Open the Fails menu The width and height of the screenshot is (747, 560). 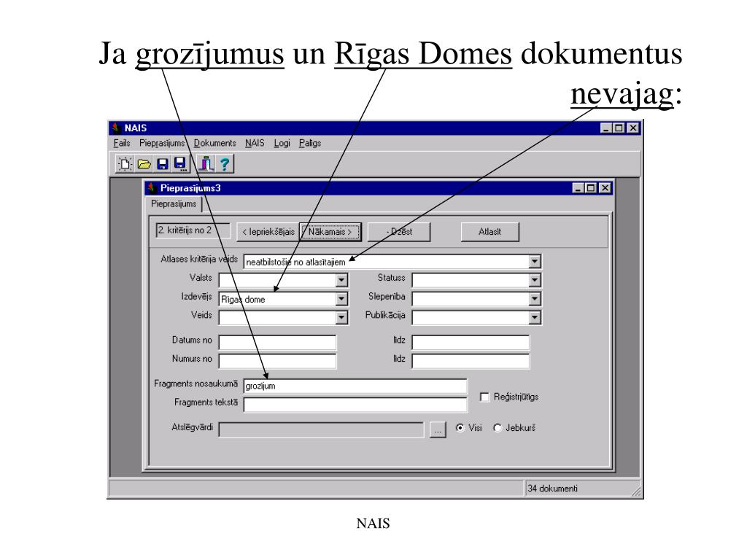pyautogui.click(x=122, y=143)
